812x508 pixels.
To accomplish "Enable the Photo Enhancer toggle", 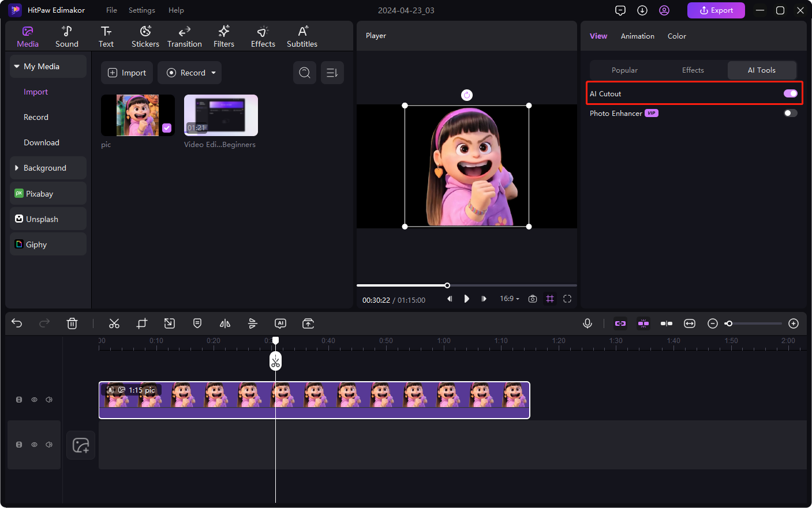I will [x=790, y=113].
